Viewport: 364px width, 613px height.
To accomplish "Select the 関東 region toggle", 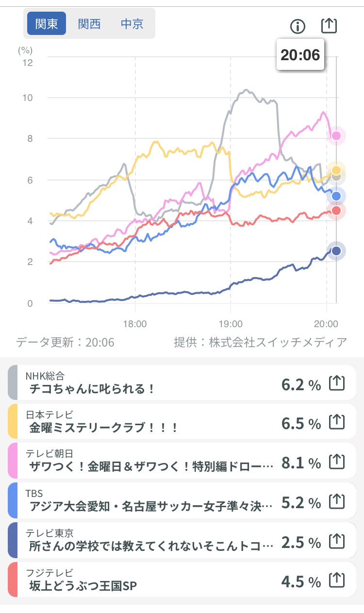I will point(47,24).
